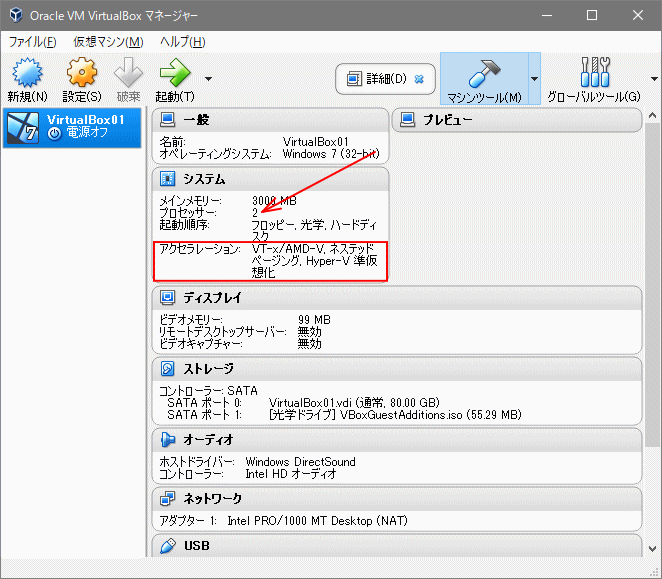This screenshot has width=662, height=579.
Task: Maximize the VirtualBox Manager window
Action: pos(592,16)
